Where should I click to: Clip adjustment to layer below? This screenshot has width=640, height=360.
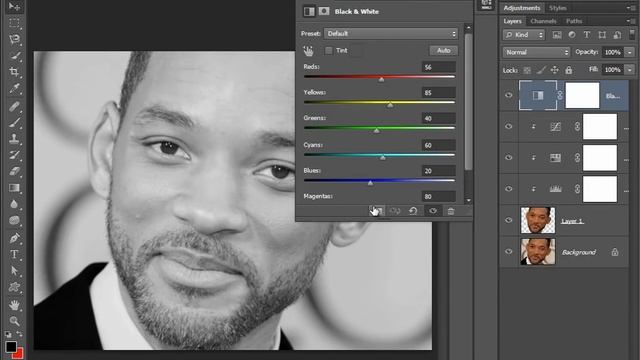tap(378, 211)
